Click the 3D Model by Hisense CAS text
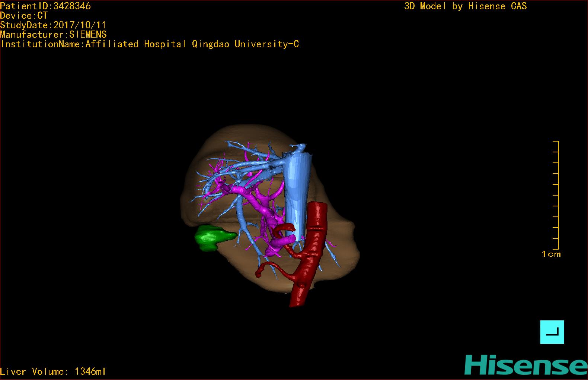The image size is (588, 380). [x=466, y=6]
